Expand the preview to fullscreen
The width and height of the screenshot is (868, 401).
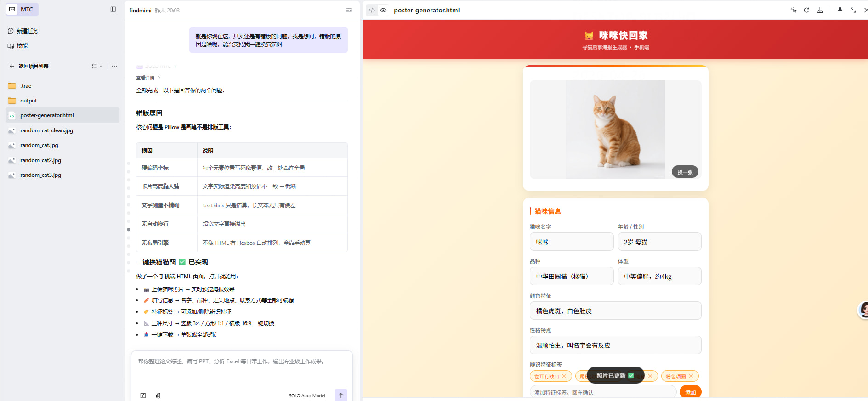853,10
